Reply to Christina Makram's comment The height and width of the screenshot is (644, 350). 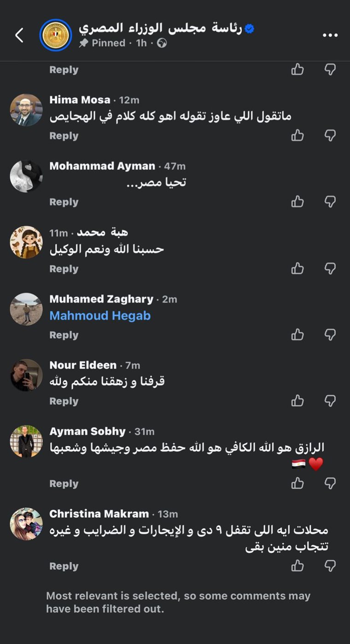click(x=64, y=566)
